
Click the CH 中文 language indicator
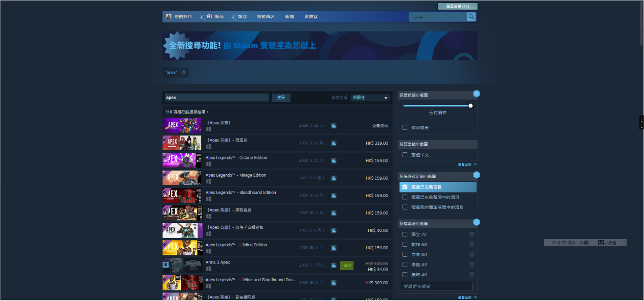coord(570,243)
